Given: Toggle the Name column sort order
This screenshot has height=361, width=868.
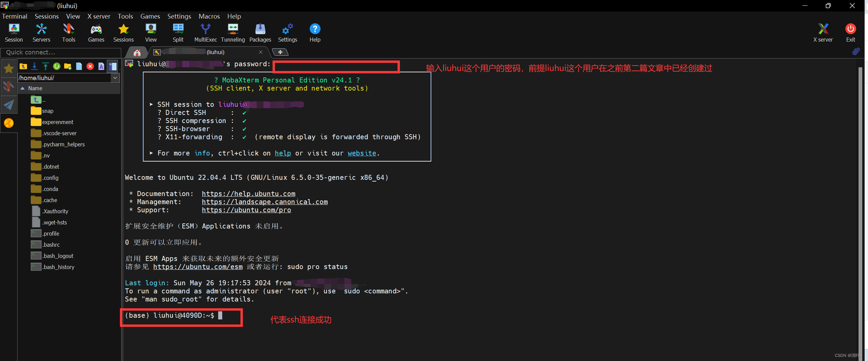Looking at the screenshot, I should 35,88.
